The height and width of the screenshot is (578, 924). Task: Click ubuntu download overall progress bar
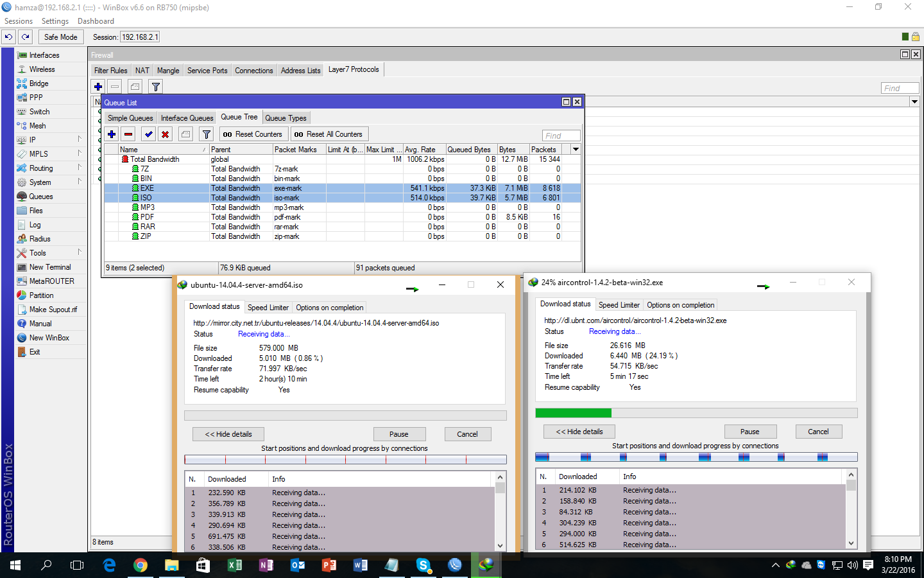point(345,416)
